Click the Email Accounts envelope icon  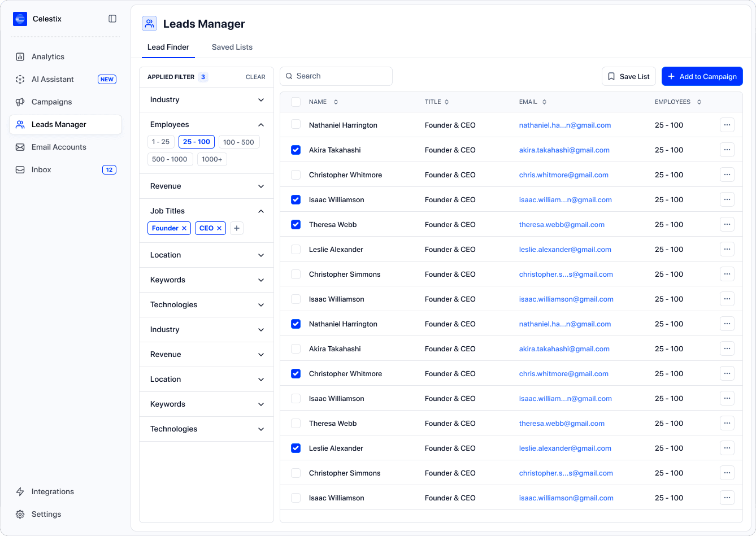(20, 147)
